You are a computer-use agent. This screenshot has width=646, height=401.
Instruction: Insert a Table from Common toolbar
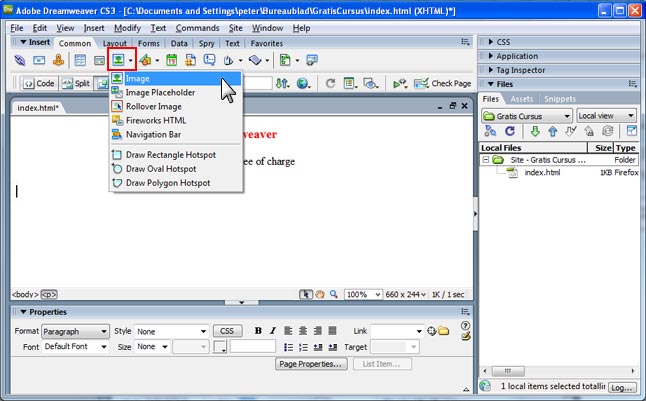(80, 60)
